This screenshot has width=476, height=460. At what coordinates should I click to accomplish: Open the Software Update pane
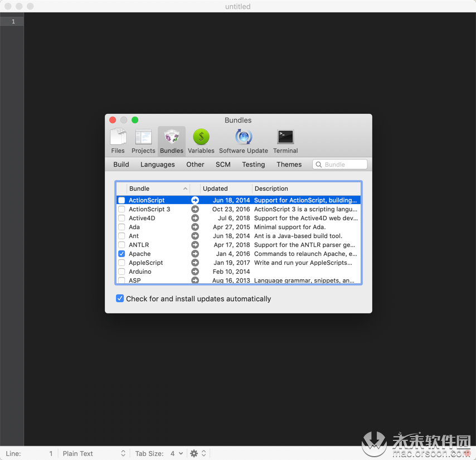[x=244, y=141]
